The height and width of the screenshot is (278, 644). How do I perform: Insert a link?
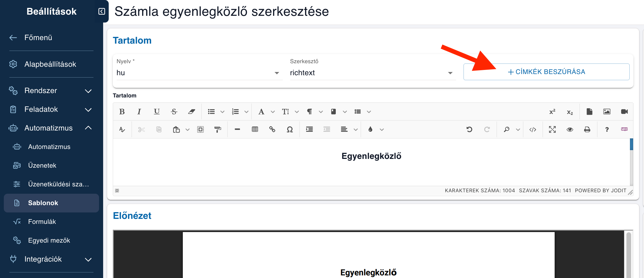272,129
